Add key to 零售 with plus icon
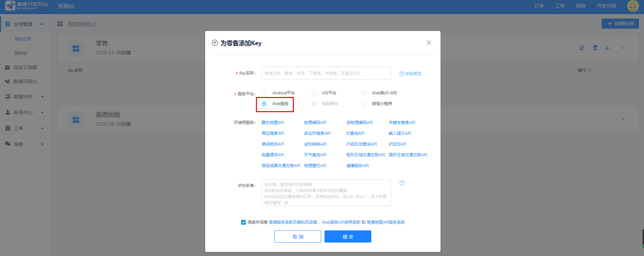 click(x=607, y=48)
